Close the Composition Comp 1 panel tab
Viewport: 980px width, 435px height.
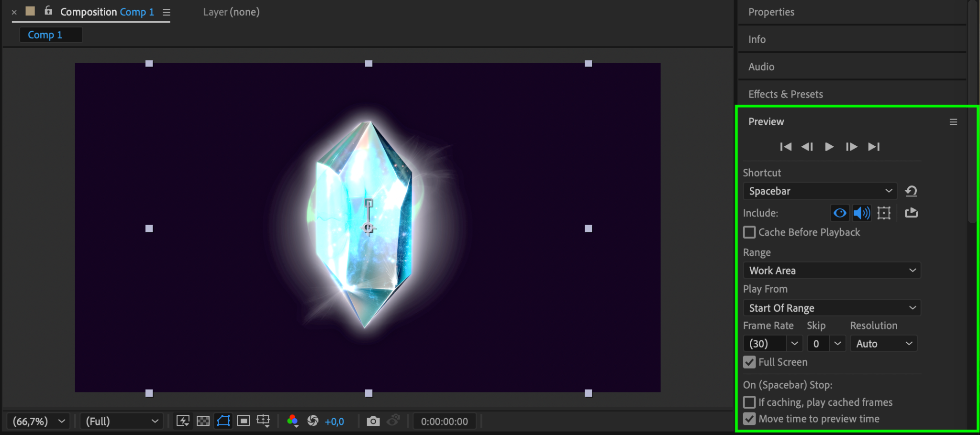(14, 12)
